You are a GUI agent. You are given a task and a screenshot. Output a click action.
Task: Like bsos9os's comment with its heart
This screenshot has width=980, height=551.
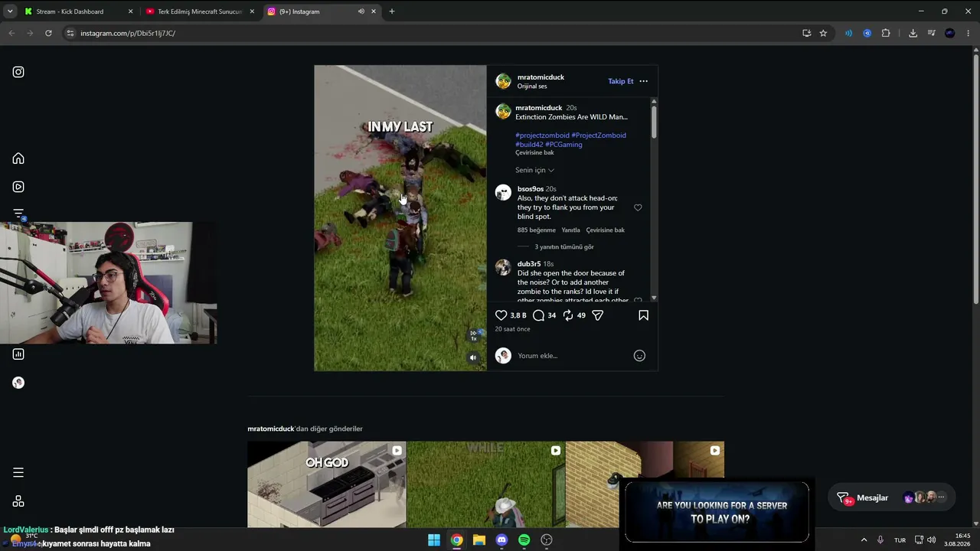click(x=638, y=207)
